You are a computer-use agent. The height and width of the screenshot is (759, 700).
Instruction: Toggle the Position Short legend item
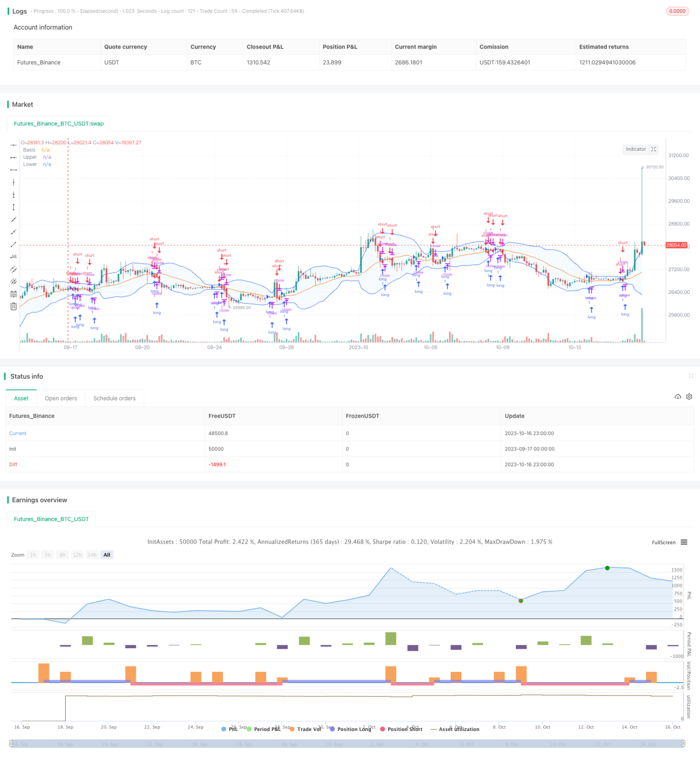tap(401, 729)
